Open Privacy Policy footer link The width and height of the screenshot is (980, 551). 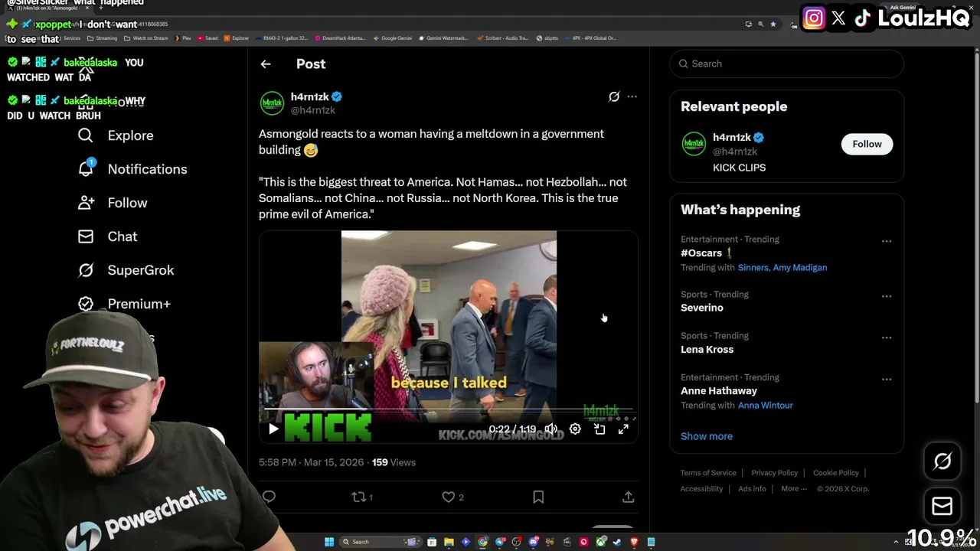pyautogui.click(x=775, y=473)
